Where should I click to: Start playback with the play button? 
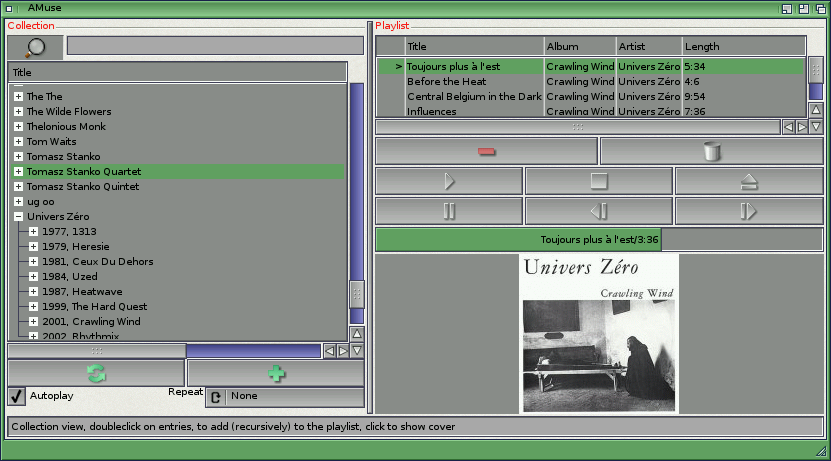tap(449, 181)
